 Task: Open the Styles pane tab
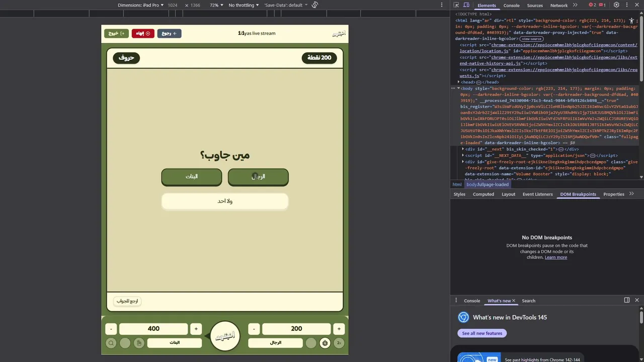click(x=459, y=194)
